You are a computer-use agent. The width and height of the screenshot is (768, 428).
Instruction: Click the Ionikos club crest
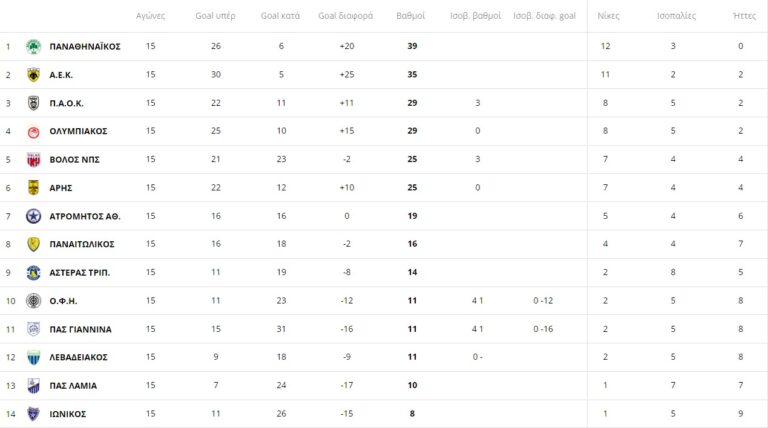coord(33,413)
